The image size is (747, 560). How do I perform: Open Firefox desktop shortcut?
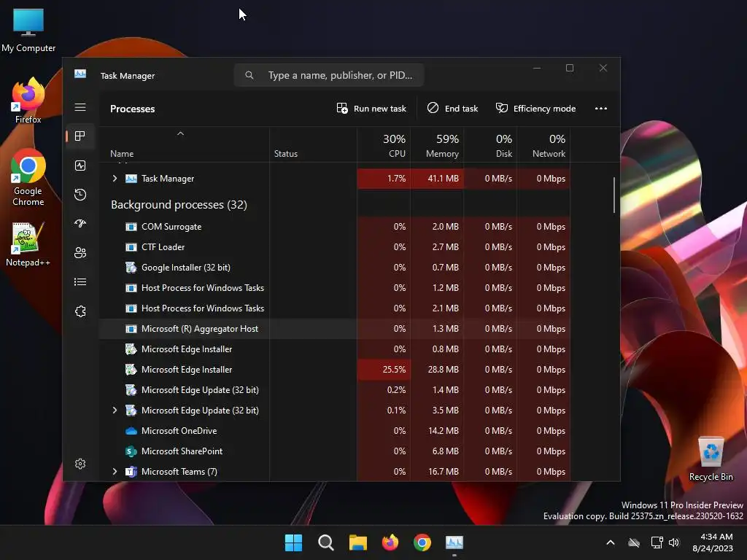point(28,100)
